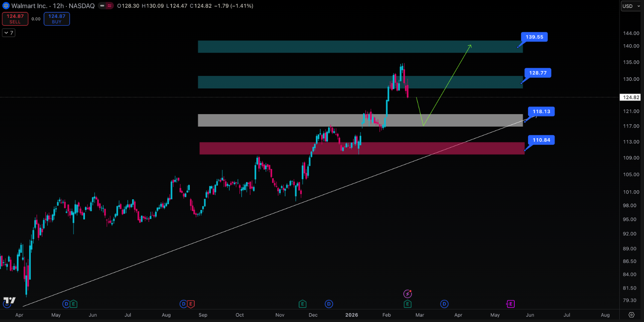Toggle the red wavy data-mode indicator

point(110,6)
